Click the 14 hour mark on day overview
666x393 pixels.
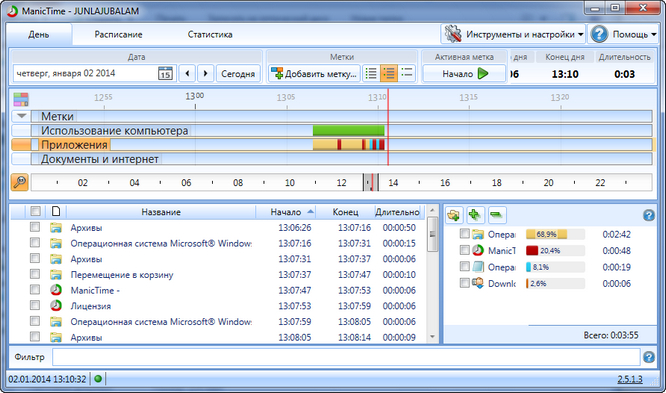393,183
